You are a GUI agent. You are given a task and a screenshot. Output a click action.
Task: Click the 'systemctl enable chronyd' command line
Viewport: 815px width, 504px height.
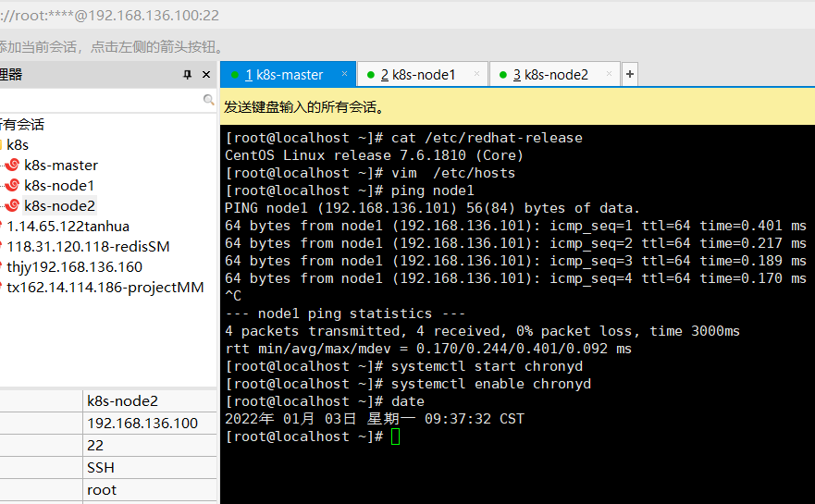point(408,384)
